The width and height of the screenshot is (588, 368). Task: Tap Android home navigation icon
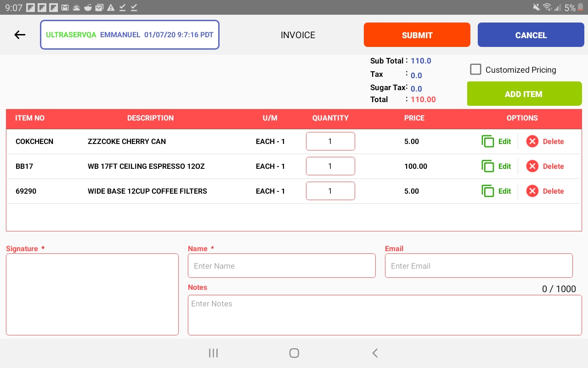tap(294, 353)
